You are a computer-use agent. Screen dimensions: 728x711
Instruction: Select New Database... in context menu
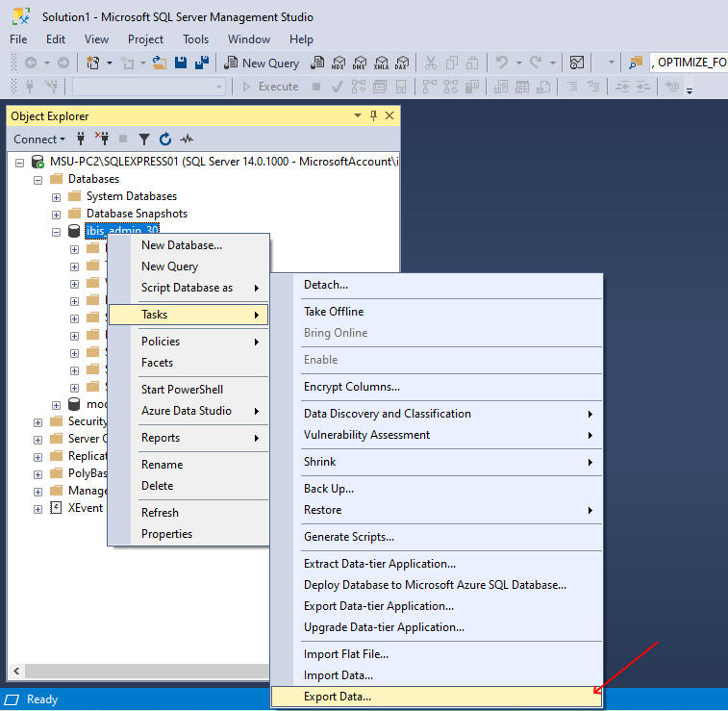pyautogui.click(x=188, y=245)
